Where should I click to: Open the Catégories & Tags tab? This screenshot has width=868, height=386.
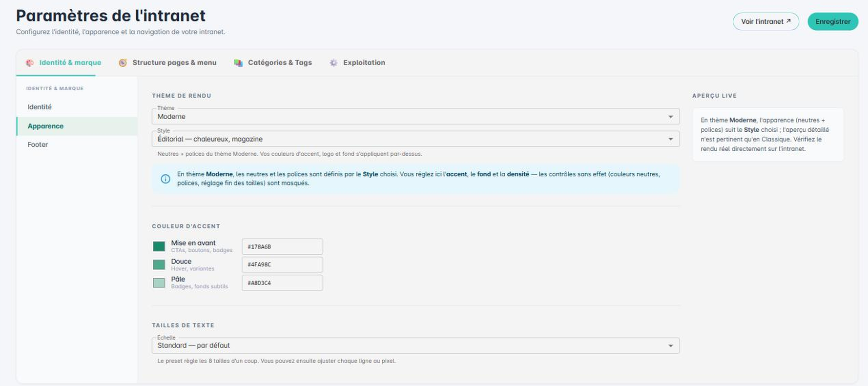pyautogui.click(x=273, y=62)
